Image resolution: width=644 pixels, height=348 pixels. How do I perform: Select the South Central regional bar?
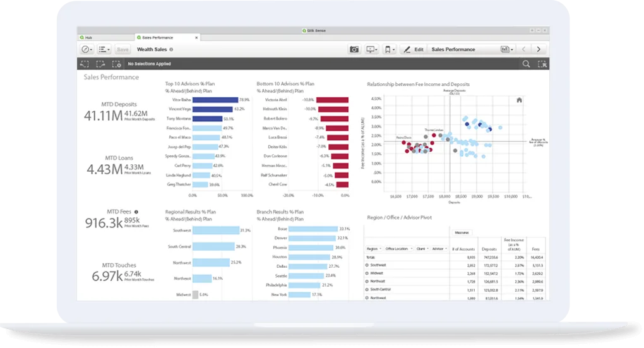click(213, 246)
